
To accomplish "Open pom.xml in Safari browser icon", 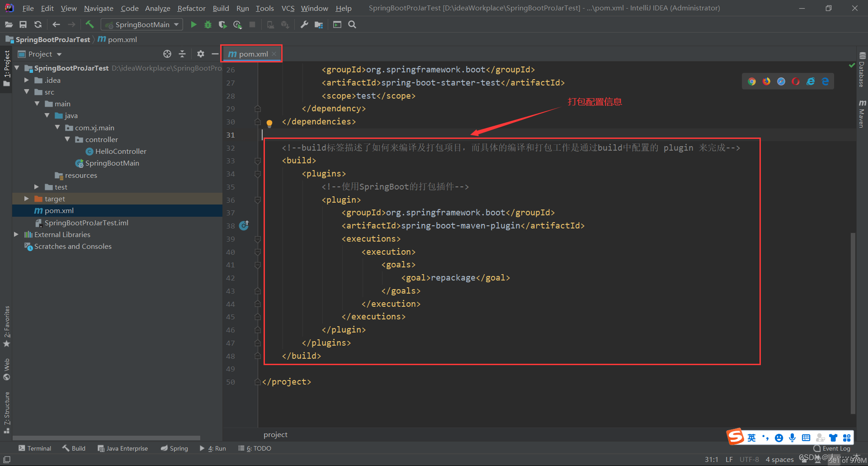I will coord(781,81).
